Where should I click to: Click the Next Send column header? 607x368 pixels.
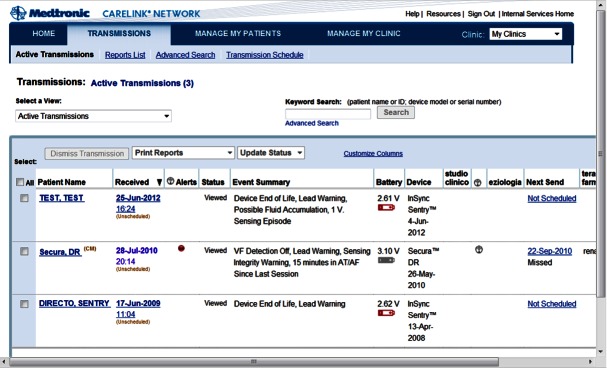click(545, 182)
